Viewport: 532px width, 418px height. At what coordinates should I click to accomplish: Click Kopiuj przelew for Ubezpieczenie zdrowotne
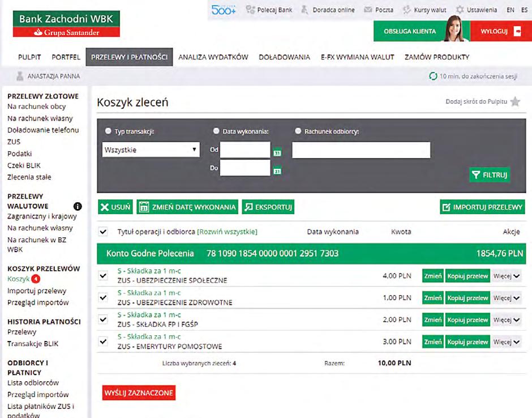click(467, 298)
